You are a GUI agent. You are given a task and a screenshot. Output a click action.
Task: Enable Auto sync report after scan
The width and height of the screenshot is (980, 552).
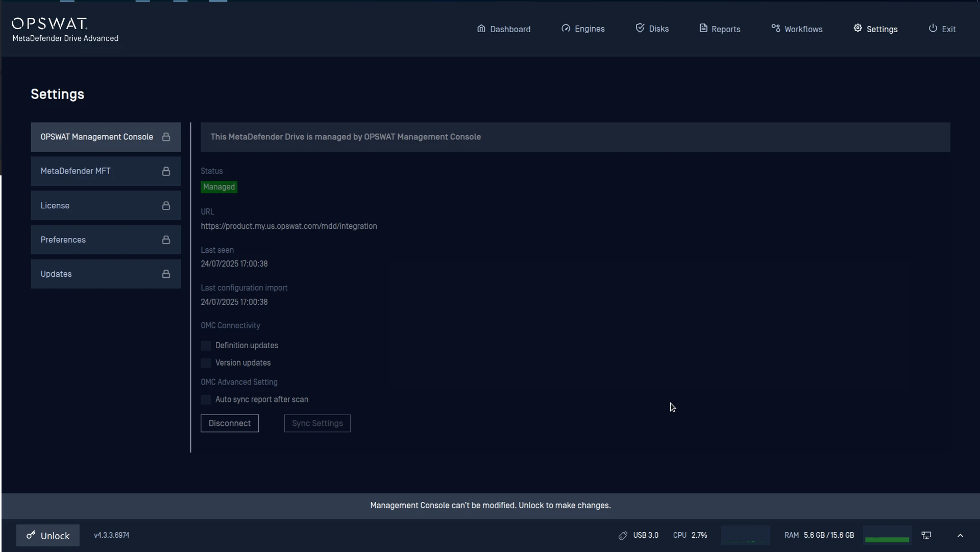click(x=206, y=400)
